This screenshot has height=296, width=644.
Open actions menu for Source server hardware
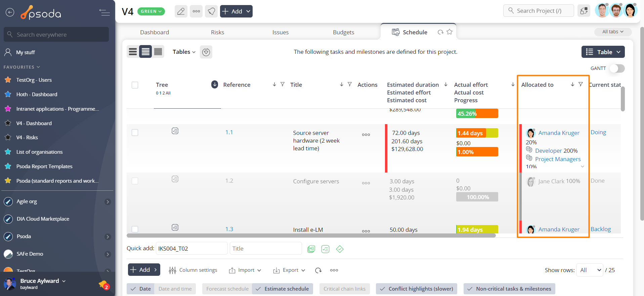(366, 135)
